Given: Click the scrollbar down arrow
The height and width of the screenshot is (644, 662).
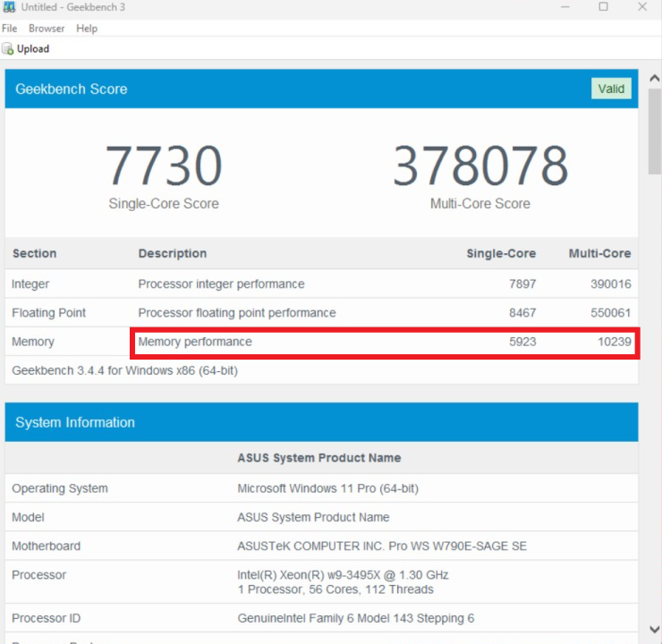Looking at the screenshot, I should (655, 631).
